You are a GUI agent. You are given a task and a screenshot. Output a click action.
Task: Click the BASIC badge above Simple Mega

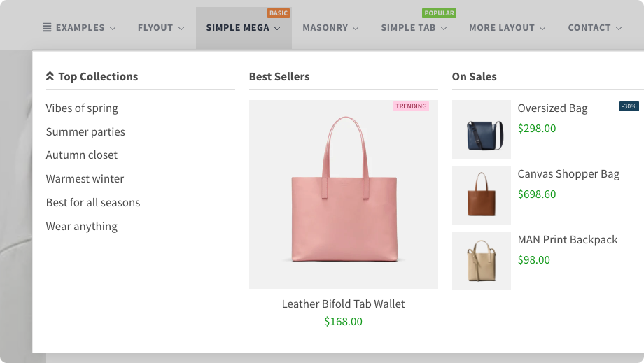coord(279,13)
